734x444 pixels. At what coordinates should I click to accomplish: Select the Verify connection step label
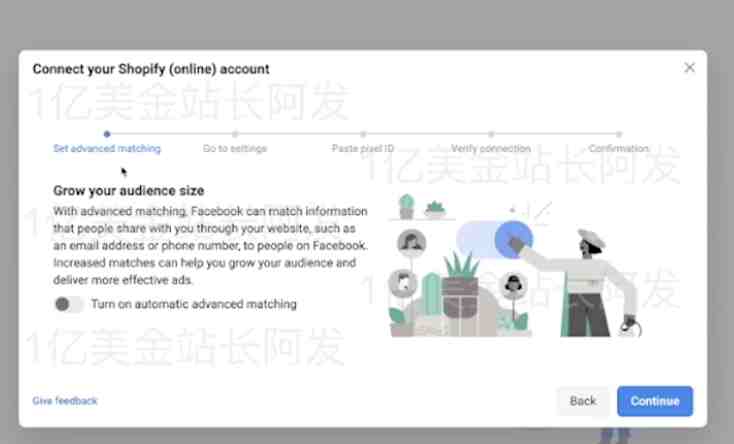491,148
